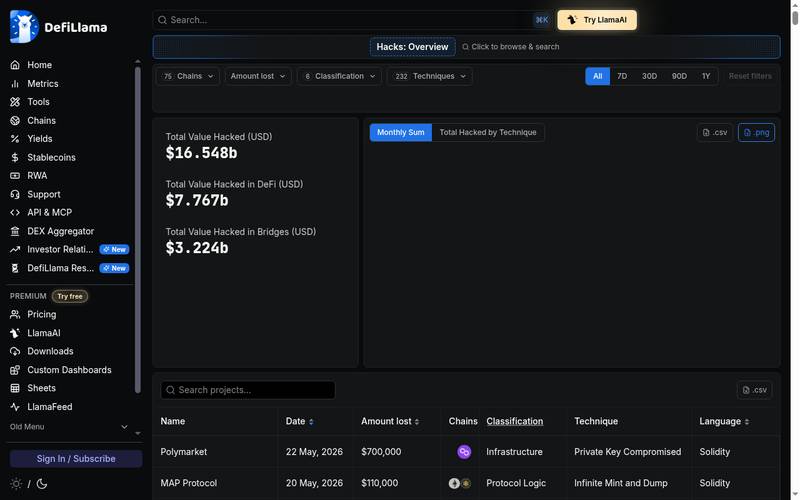Viewport: 800px width, 500px height.
Task: Click the Metrics bar chart icon
Action: click(15, 84)
